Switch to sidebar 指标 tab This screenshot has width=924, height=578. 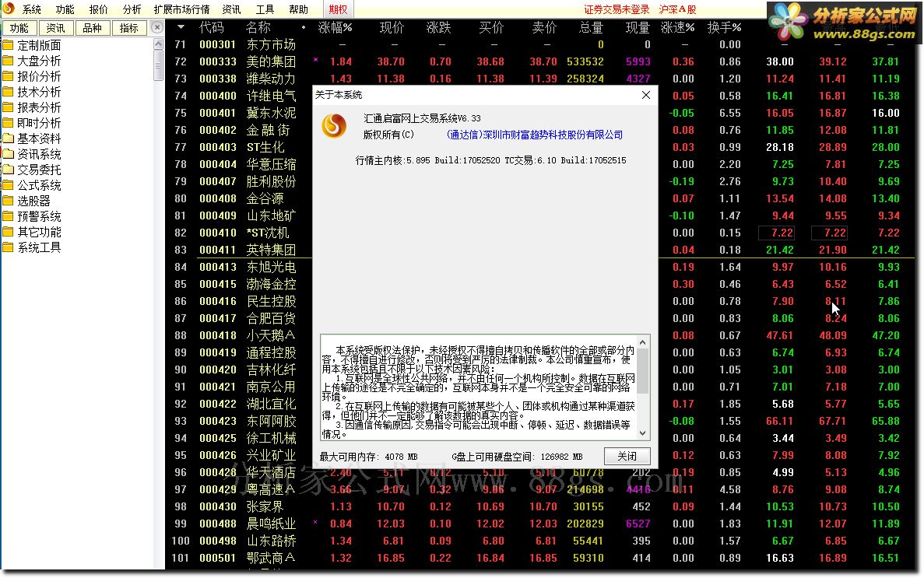[129, 28]
